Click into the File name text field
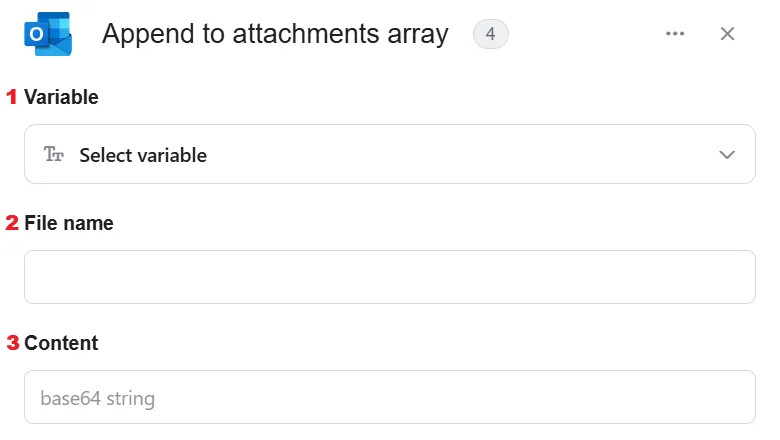Viewport: 780px width, 440px height. point(390,277)
